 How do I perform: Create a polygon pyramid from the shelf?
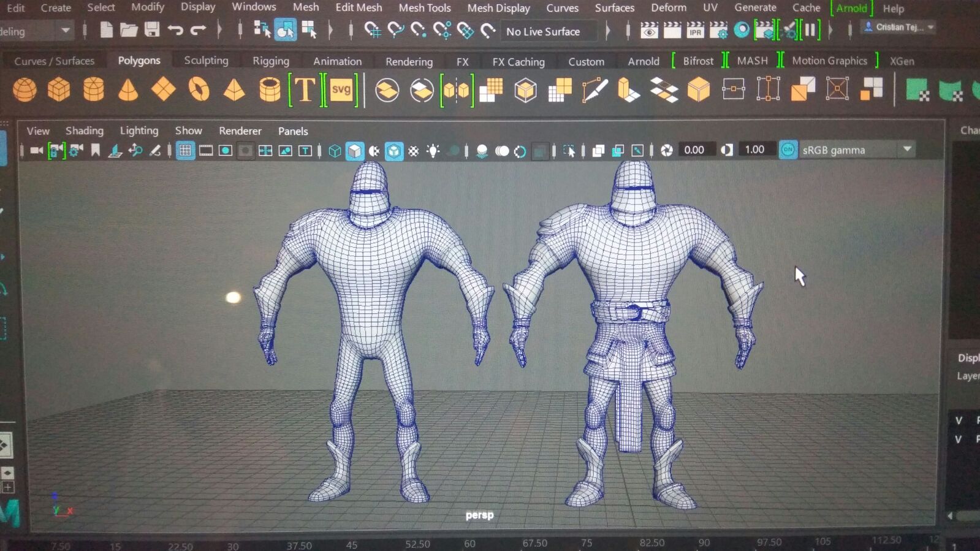(234, 90)
